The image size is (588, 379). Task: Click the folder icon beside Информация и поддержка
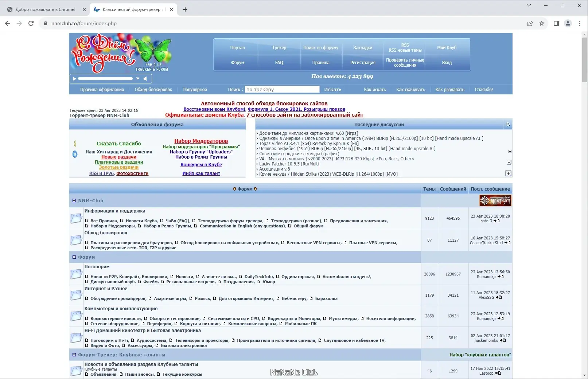tap(76, 219)
